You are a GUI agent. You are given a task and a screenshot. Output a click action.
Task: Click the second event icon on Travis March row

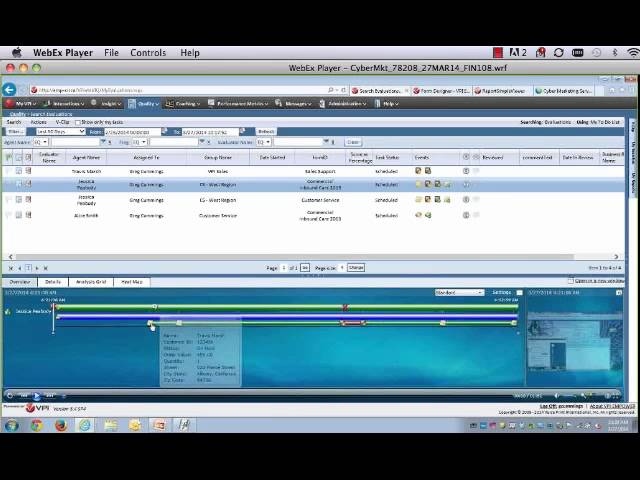pos(428,171)
